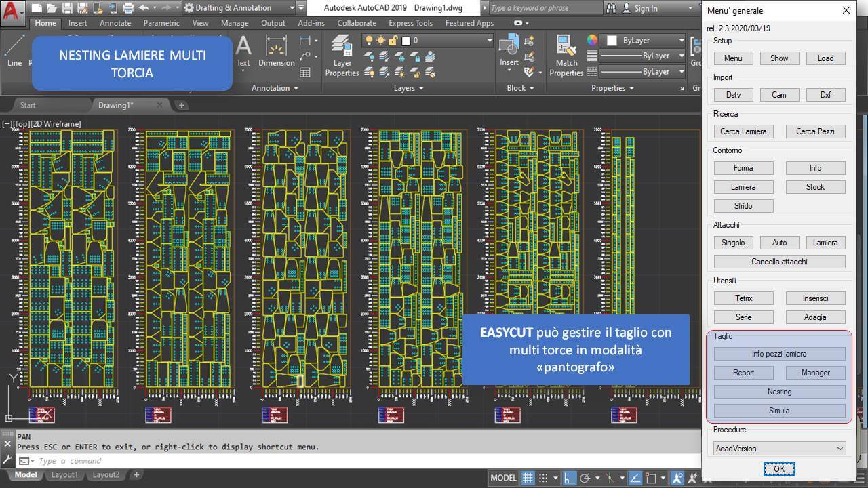Viewport: 868px width, 488px height.
Task: Open the polar tracking settings arrow
Action: click(x=596, y=478)
